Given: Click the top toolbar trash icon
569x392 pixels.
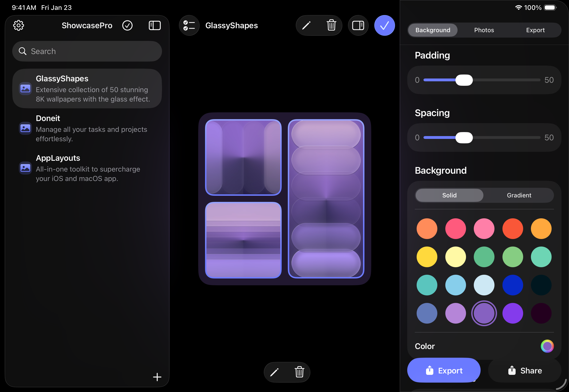Looking at the screenshot, I should (x=331, y=25).
